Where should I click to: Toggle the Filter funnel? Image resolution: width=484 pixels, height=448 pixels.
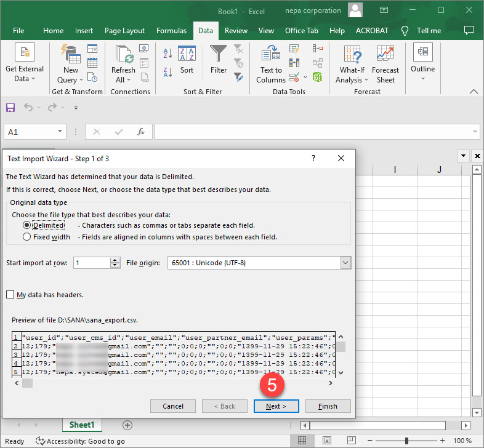click(218, 60)
